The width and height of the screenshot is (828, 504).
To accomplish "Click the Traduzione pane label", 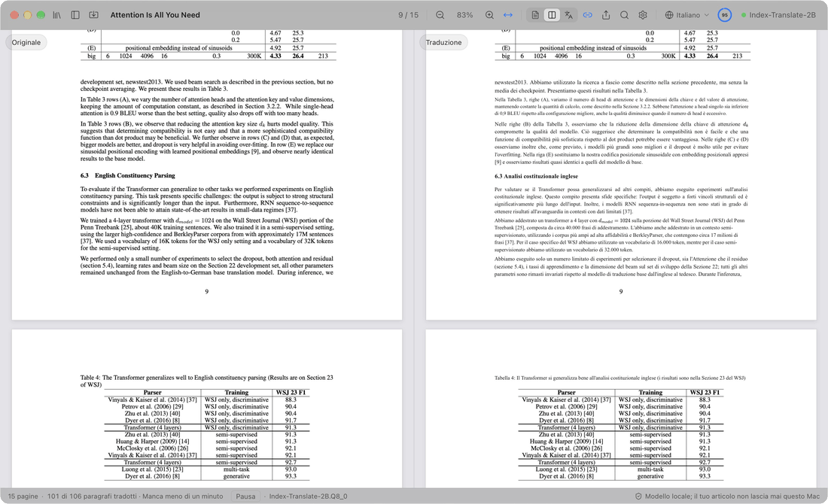I will click(443, 42).
